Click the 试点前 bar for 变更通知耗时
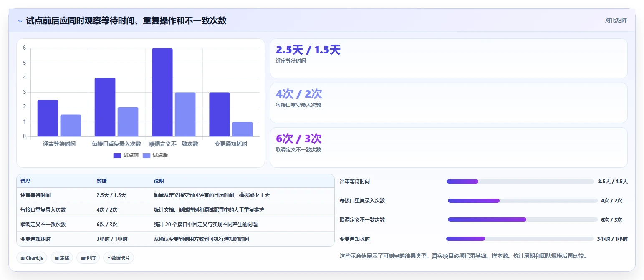Viewport: 644px width, 280px height. point(220,114)
